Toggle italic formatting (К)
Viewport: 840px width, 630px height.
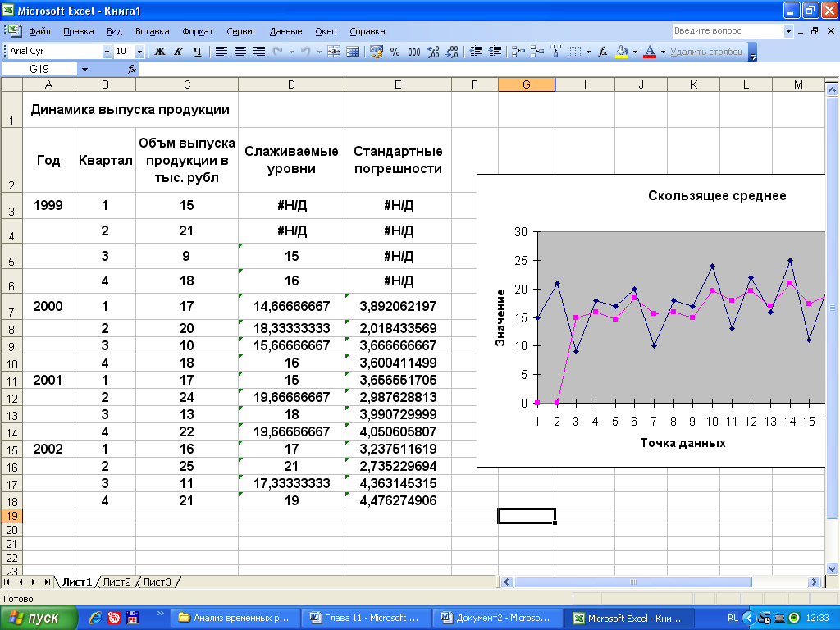[x=178, y=52]
